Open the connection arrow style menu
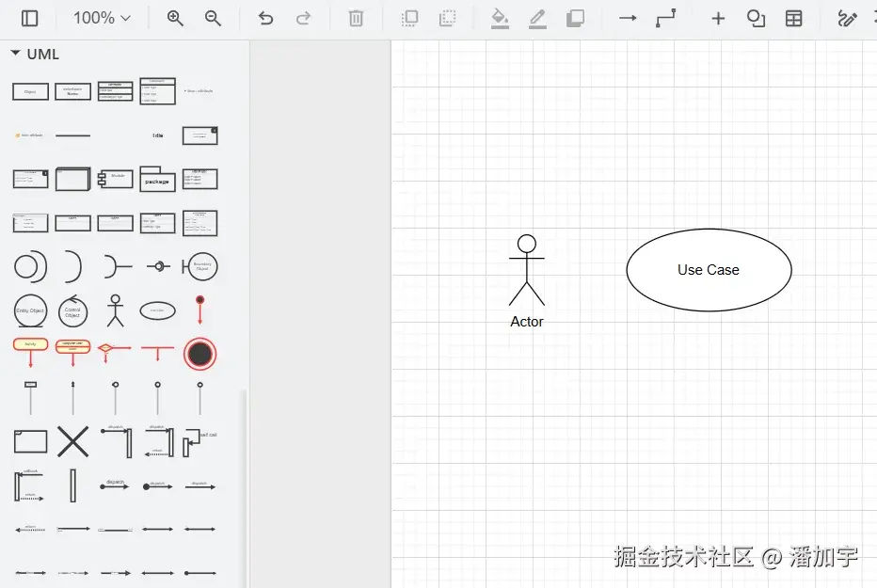Viewport: 877px width, 588px height. click(628, 19)
